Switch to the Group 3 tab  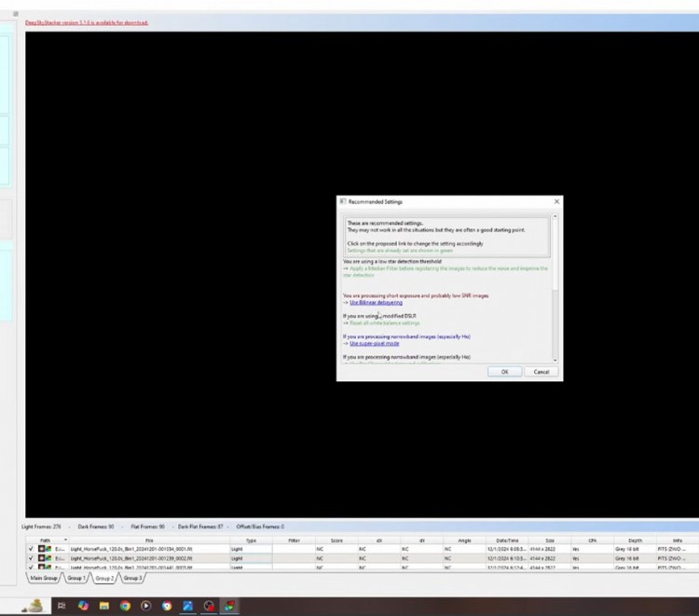(133, 578)
